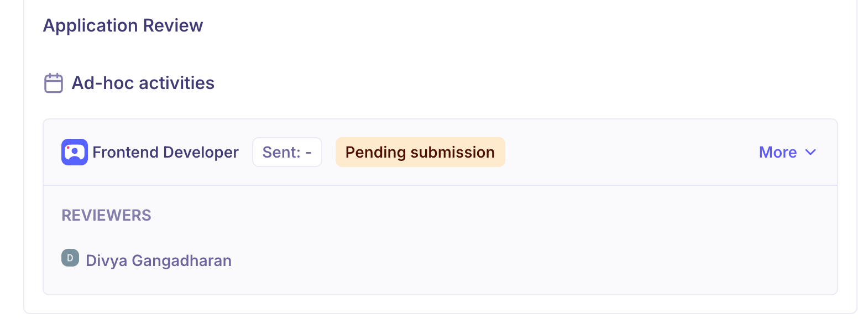868x334 pixels.
Task: Open the More link on Frontend Developer
Action: (x=777, y=152)
